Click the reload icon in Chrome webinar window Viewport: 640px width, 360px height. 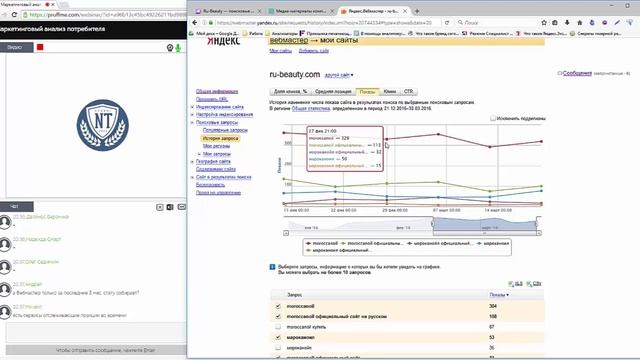[x=14, y=15]
